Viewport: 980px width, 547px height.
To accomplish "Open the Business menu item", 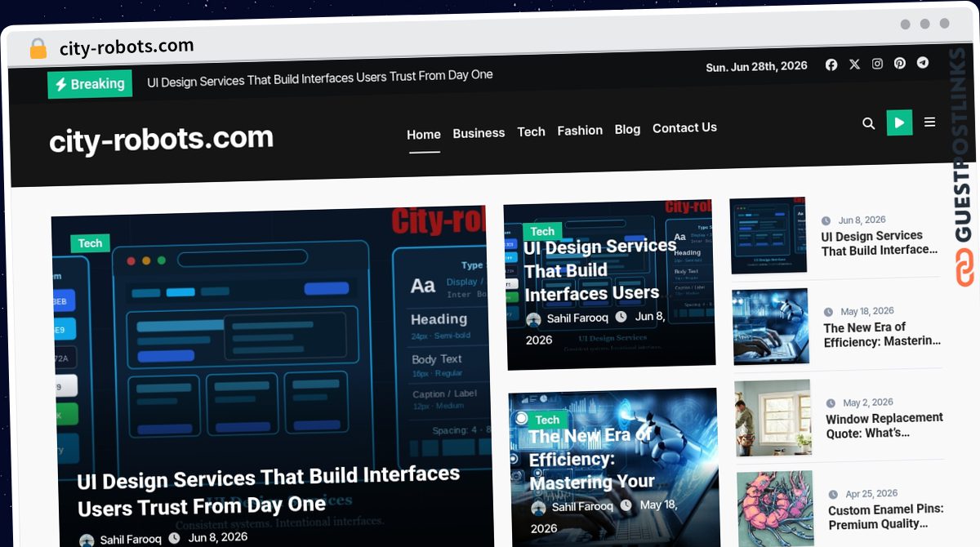I will [x=479, y=133].
